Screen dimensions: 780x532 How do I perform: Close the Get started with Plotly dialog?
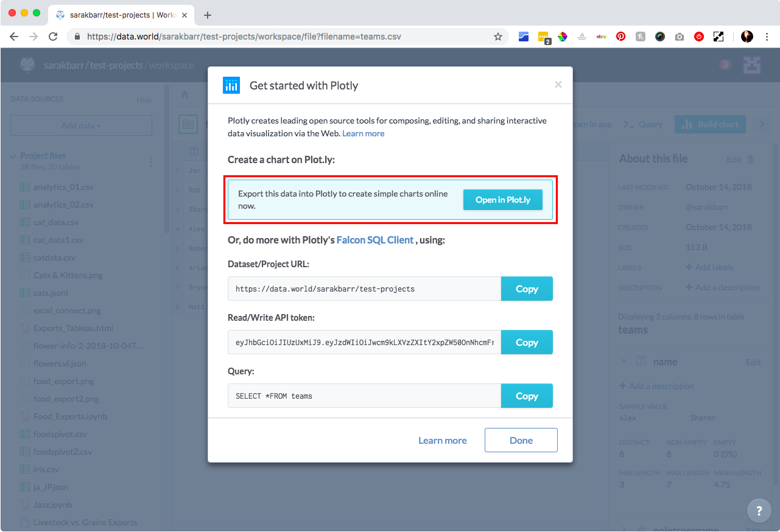pos(558,85)
